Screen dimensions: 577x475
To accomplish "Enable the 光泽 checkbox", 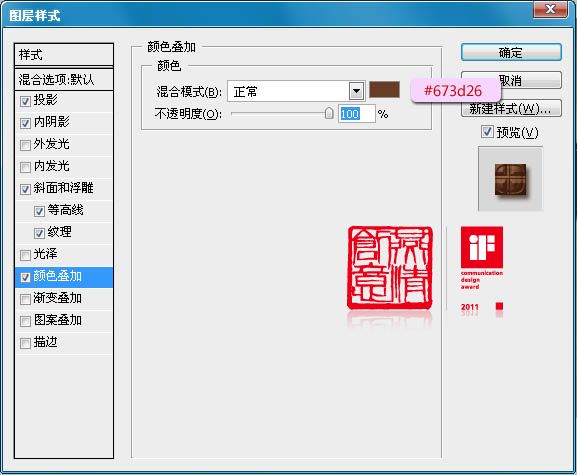I will 25,255.
